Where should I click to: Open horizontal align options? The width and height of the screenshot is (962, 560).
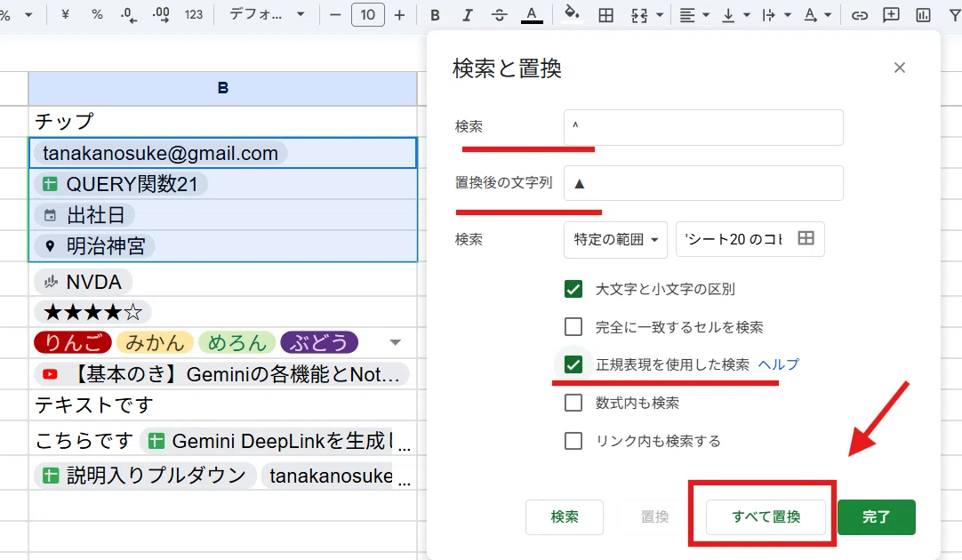click(x=693, y=15)
